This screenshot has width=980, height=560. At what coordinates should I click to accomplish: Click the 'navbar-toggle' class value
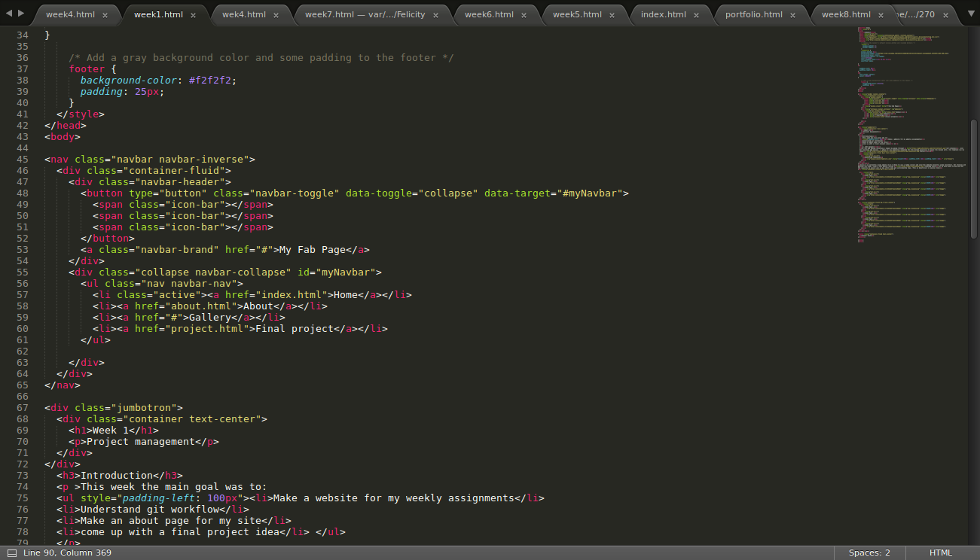click(295, 193)
